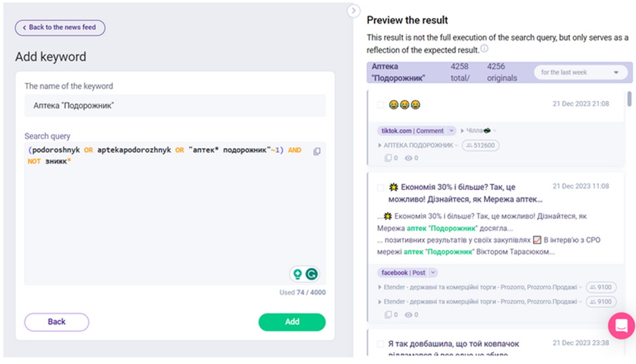Open the 'for the last week' period dropdown
This screenshot has height=364, width=636.
(x=580, y=72)
